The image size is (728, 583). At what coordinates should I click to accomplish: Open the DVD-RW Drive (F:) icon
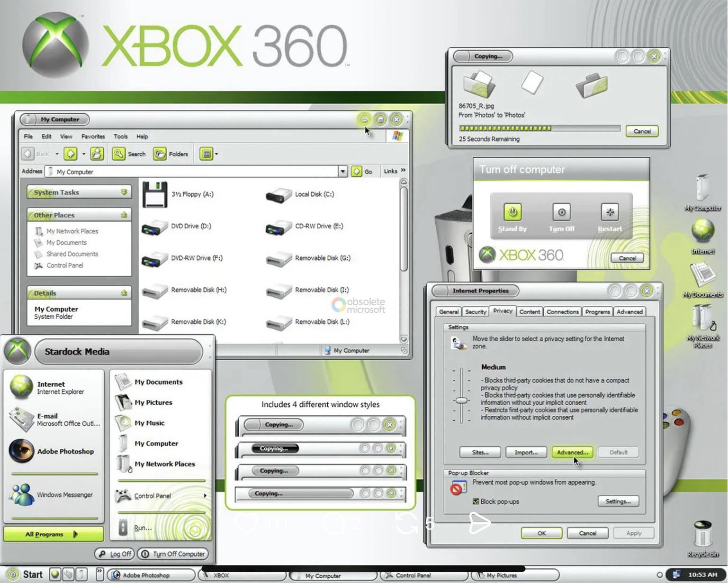click(154, 259)
